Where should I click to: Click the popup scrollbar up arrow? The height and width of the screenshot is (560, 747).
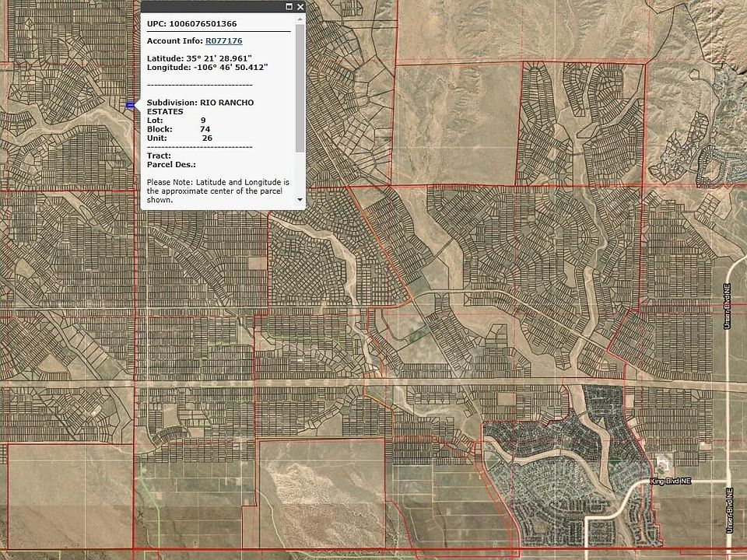300,18
